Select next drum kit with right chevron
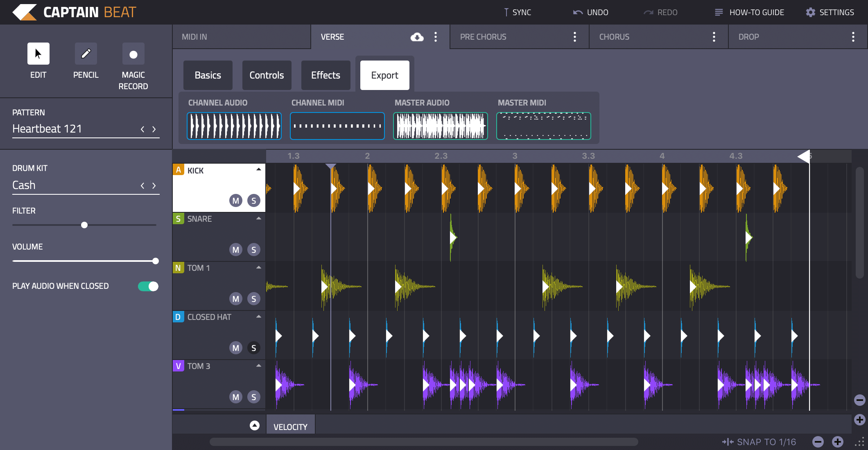This screenshot has width=868, height=450. (154, 185)
